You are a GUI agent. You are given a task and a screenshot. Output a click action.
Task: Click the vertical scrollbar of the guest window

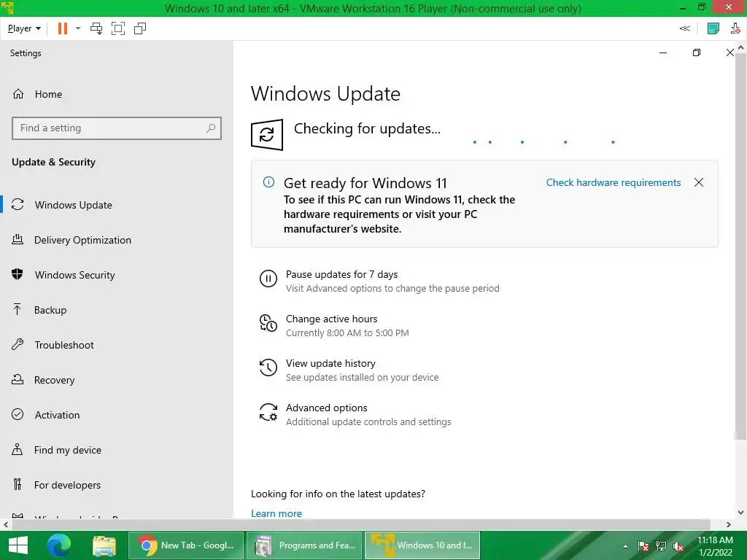(740, 245)
